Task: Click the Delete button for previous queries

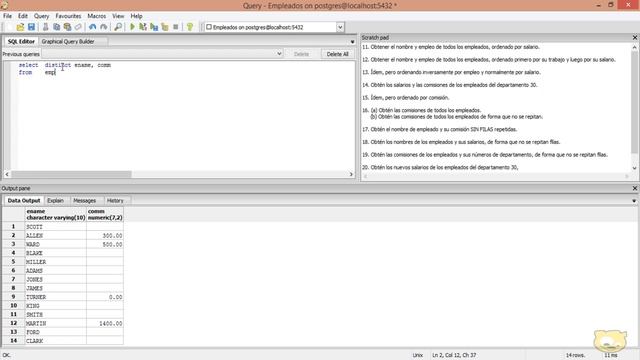Action: tap(301, 54)
